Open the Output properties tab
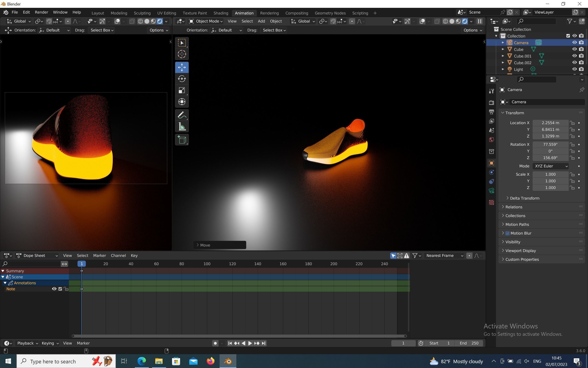Screen dimensions: 588x368 (x=491, y=112)
